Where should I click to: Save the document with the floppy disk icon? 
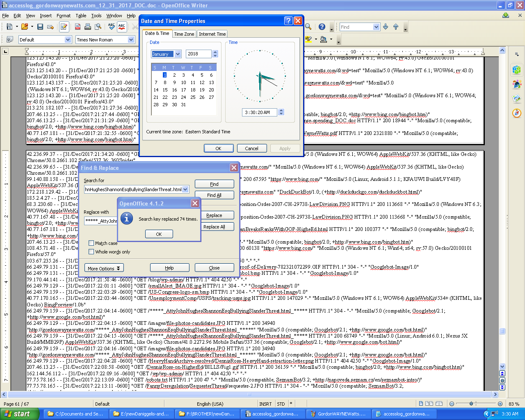(40, 27)
